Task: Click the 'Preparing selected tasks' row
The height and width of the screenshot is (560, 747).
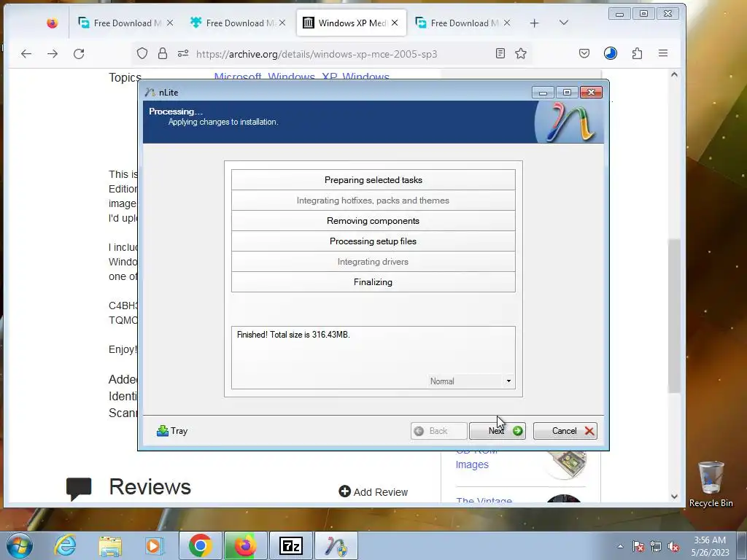Action: 373,180
